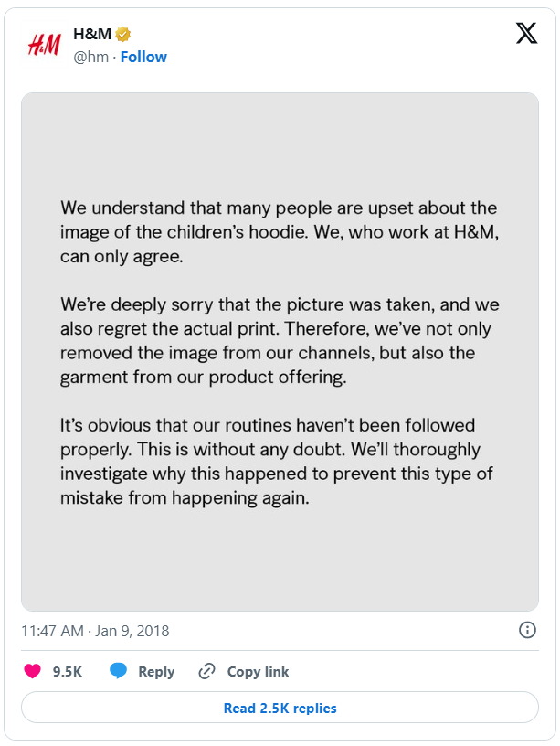Click the @hm handle
This screenshot has height=746, width=560.
click(x=90, y=57)
